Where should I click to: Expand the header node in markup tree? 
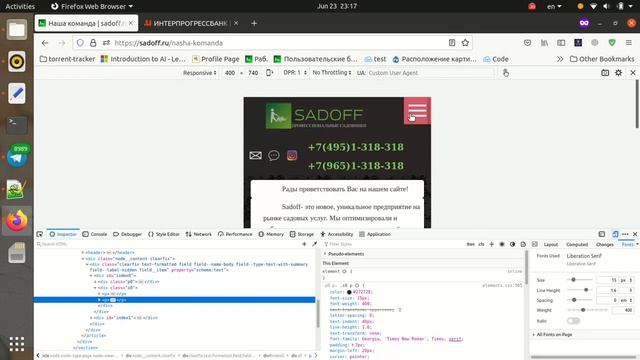pos(83,253)
